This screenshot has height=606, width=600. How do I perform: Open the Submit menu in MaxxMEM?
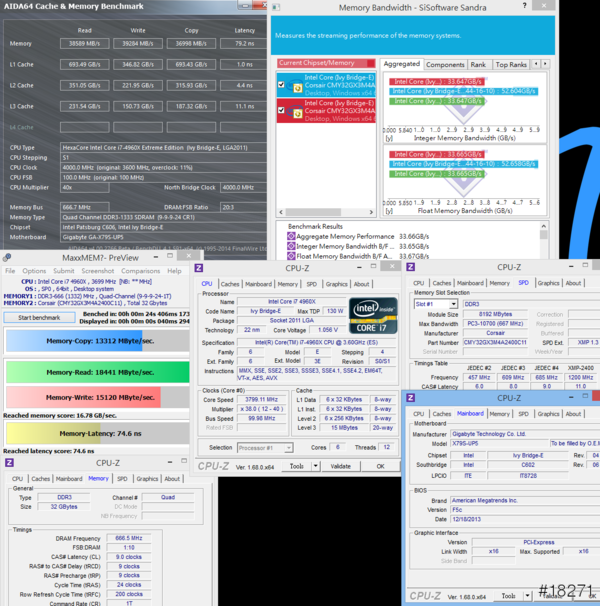tap(64, 271)
